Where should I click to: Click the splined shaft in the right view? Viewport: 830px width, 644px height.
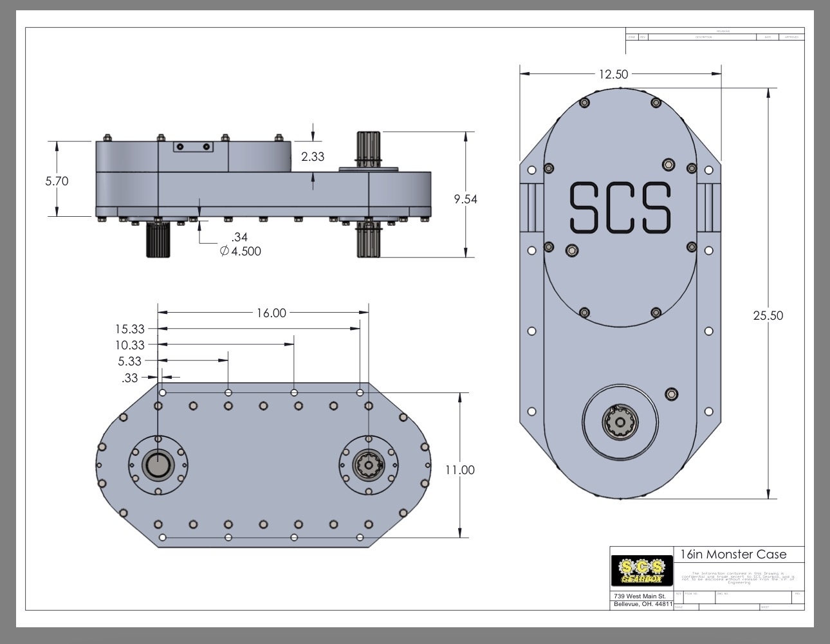(x=620, y=422)
